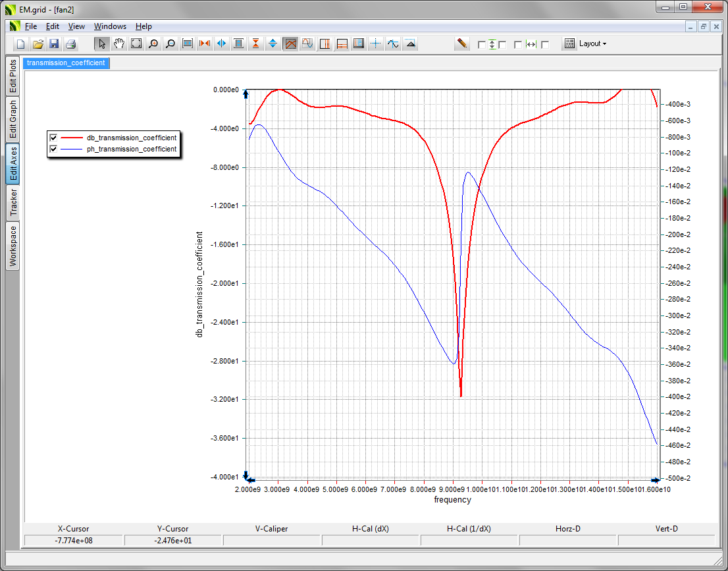This screenshot has height=571, width=728.
Task: Activate the crosshair cursor tool
Action: point(376,43)
